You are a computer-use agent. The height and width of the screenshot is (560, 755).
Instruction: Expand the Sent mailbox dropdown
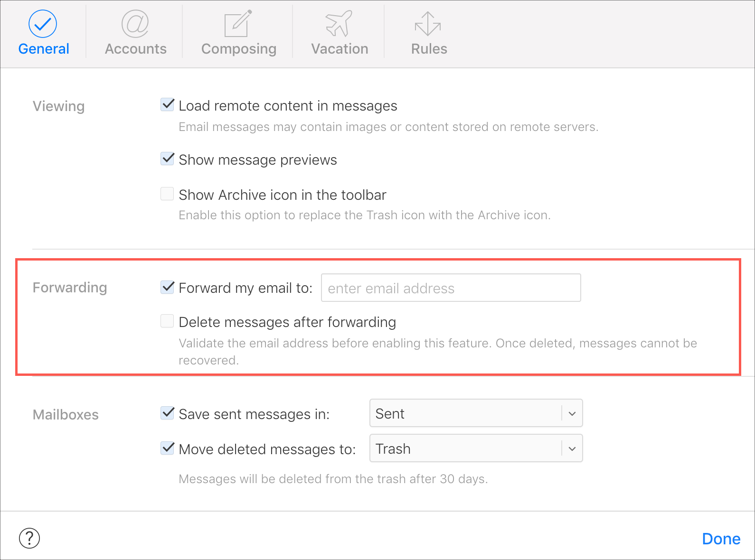[476, 413]
